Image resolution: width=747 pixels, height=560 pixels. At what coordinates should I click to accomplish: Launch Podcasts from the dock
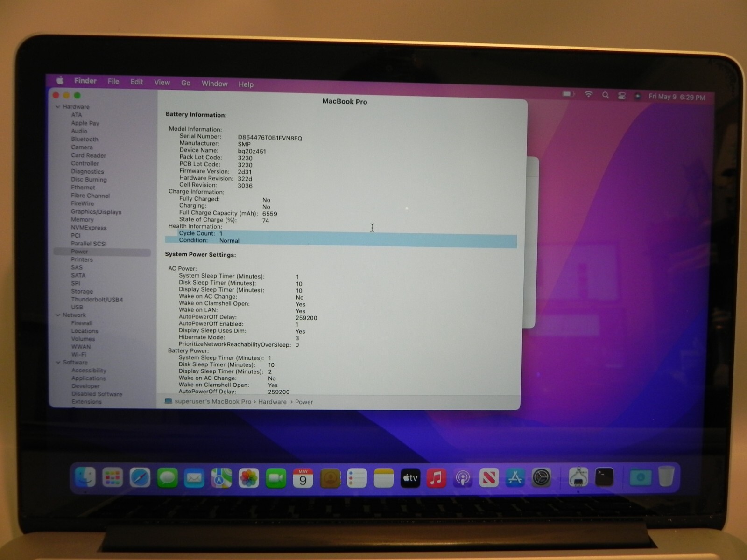point(463,478)
